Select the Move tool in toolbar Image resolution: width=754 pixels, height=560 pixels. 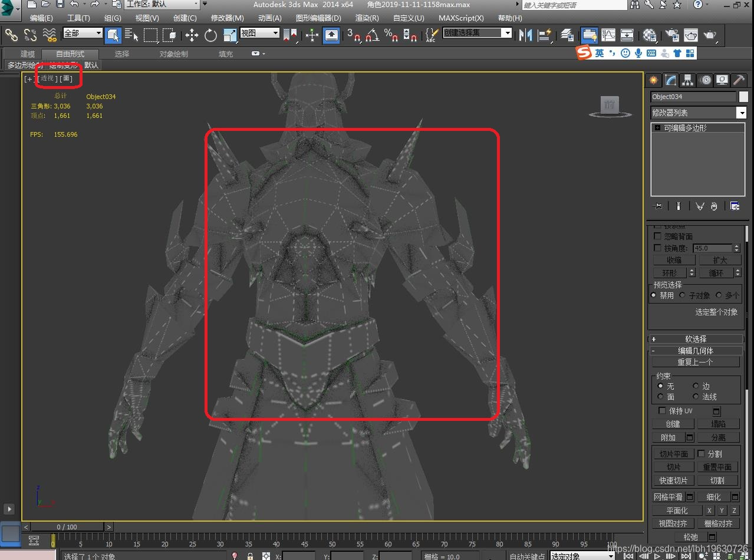192,35
